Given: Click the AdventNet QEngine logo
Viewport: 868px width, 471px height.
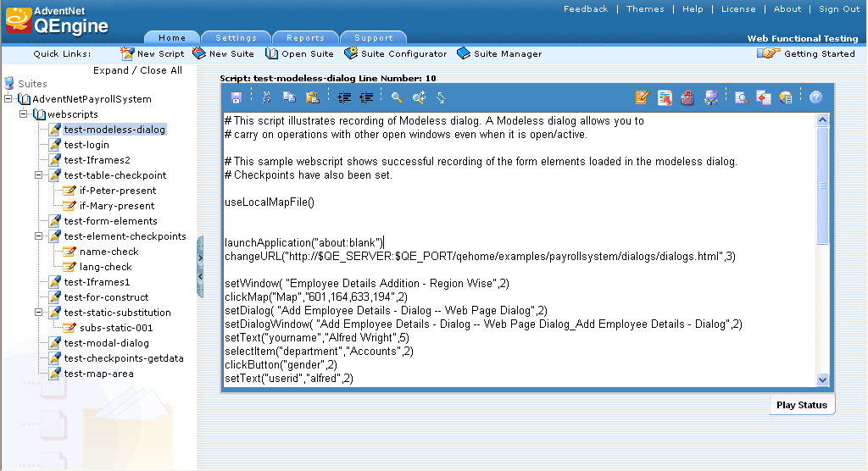Looking at the screenshot, I should 57,20.
